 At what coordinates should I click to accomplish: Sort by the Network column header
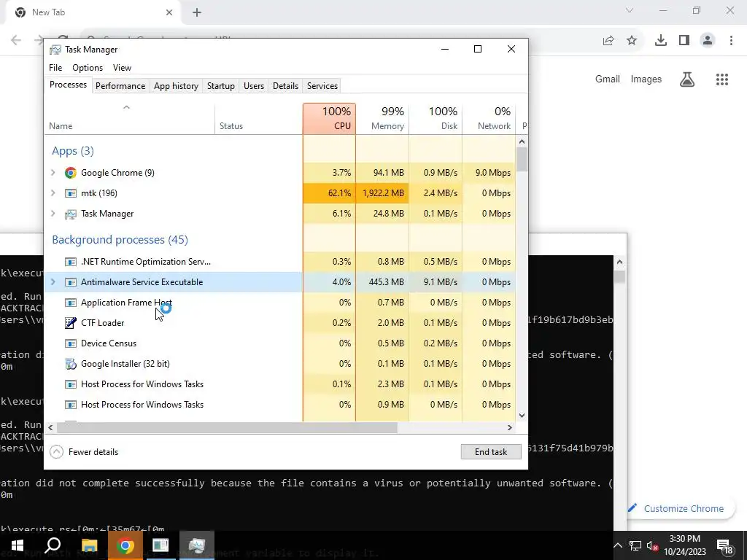(489, 119)
